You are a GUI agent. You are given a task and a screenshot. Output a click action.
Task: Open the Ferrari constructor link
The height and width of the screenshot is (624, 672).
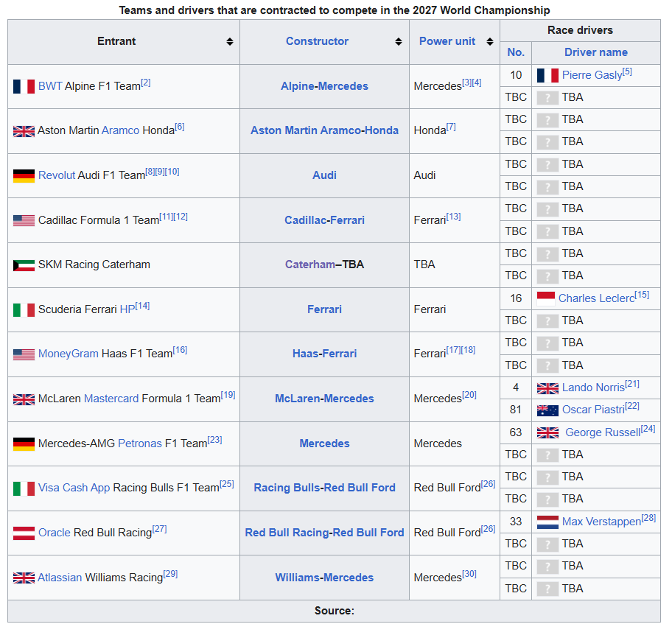[x=324, y=309]
